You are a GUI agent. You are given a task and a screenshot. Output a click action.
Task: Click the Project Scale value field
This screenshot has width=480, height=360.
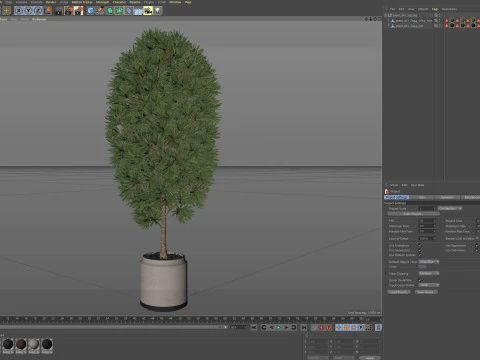coord(427,209)
